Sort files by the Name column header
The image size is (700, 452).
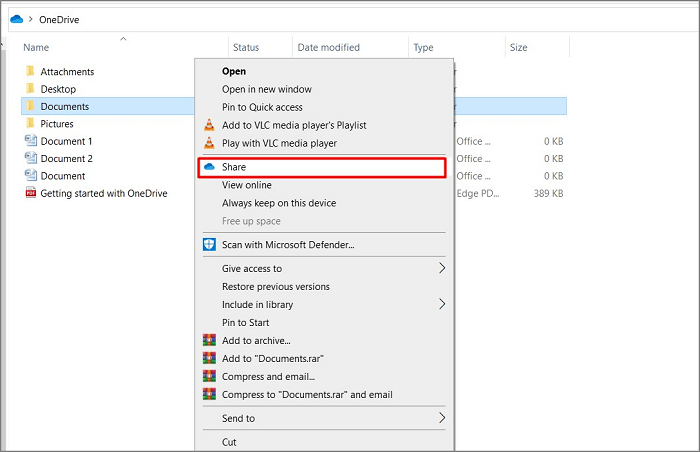(36, 47)
